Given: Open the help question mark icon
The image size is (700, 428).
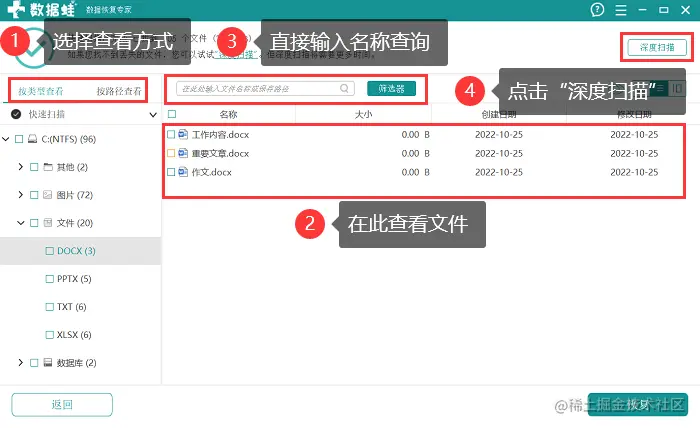Looking at the screenshot, I should (597, 9).
